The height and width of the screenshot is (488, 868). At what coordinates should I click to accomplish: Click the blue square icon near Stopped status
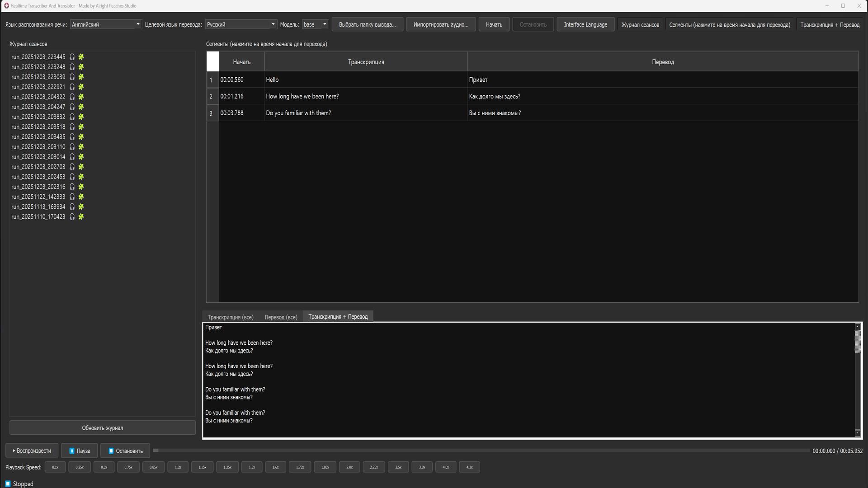8,483
